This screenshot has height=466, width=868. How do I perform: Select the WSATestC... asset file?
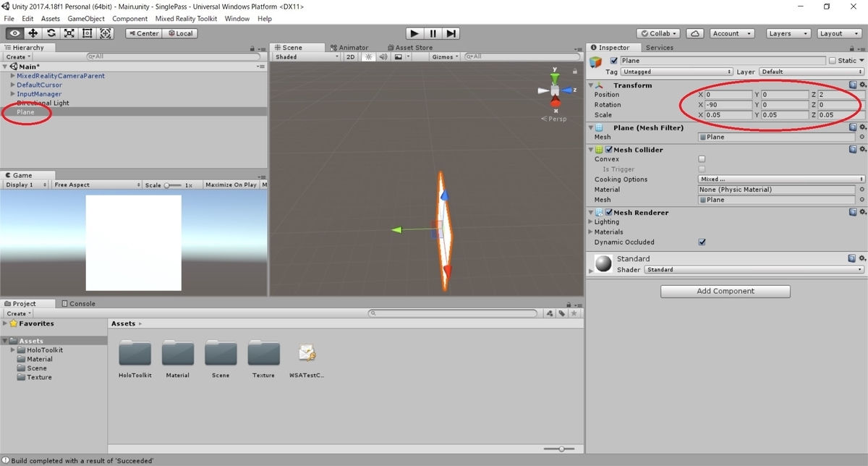point(307,353)
